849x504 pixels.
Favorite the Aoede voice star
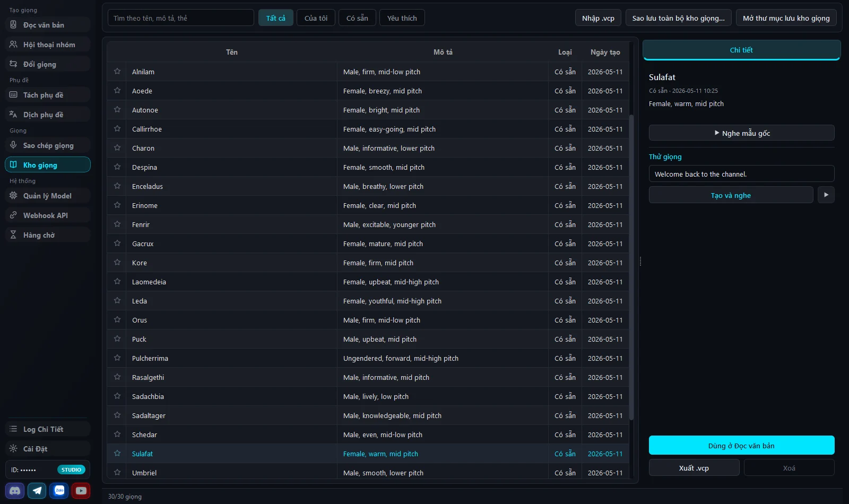117,90
